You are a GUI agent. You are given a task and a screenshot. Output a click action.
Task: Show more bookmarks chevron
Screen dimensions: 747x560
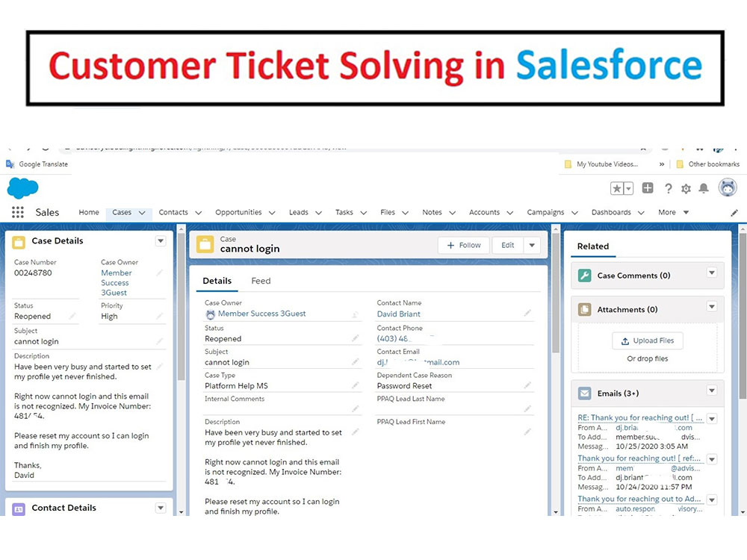(x=662, y=164)
